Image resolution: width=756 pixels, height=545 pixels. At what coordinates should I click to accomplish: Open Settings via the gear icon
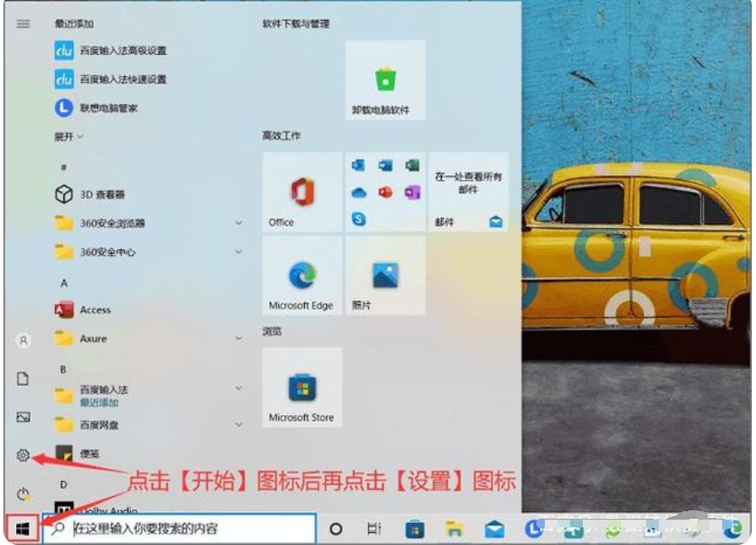point(23,455)
